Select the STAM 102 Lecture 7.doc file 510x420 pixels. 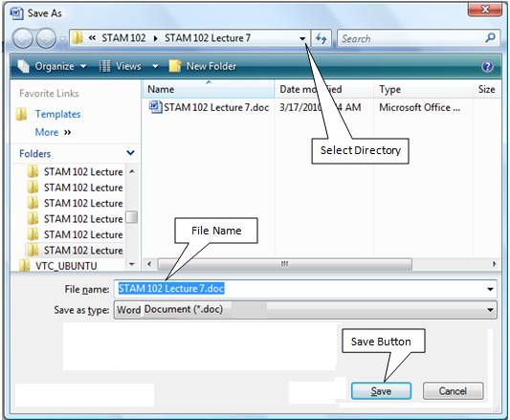[210, 107]
